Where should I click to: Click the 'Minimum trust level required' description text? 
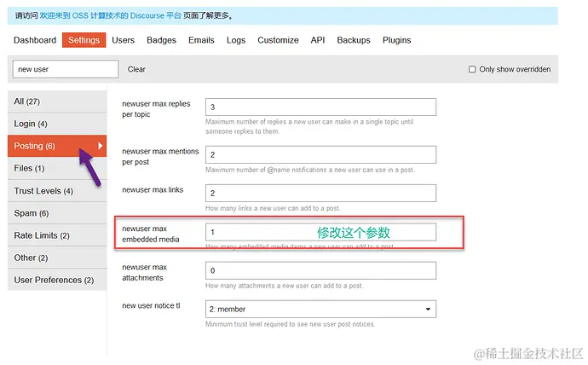[290, 324]
